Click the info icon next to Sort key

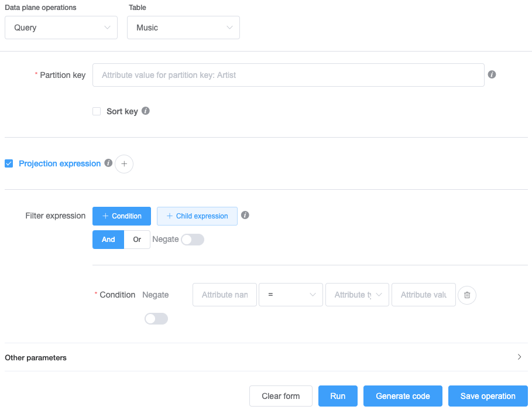(x=146, y=111)
